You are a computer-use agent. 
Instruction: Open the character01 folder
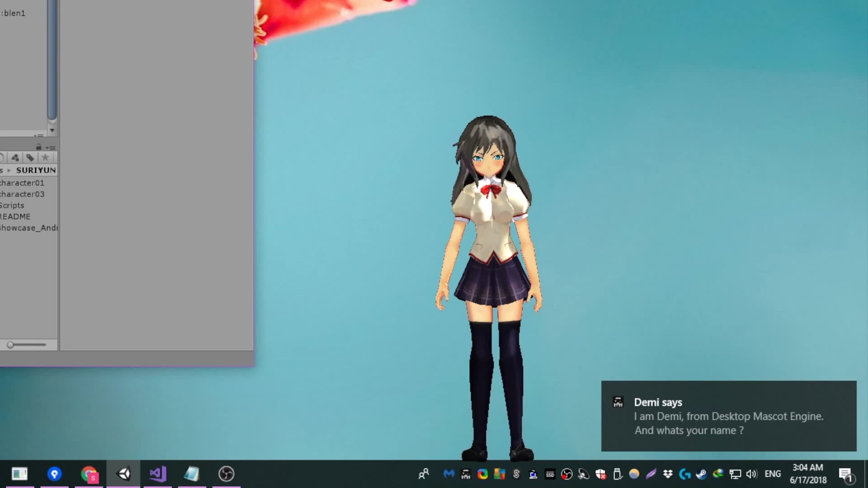pos(22,183)
